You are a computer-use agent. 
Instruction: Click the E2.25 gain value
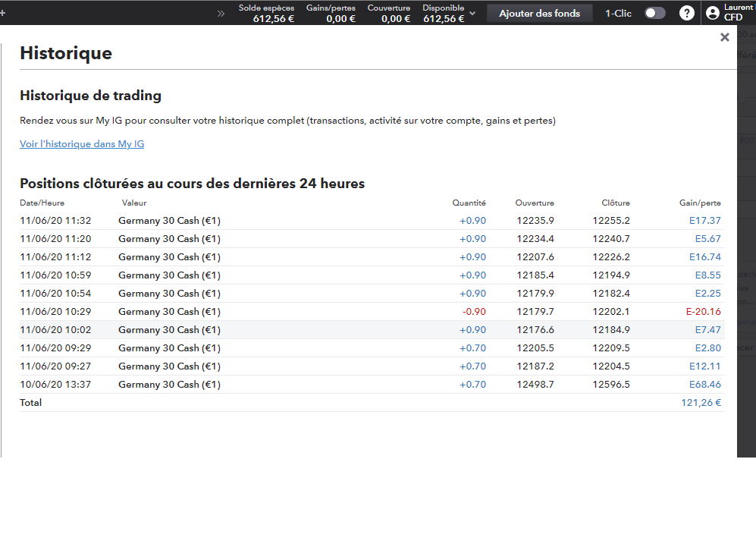(707, 293)
